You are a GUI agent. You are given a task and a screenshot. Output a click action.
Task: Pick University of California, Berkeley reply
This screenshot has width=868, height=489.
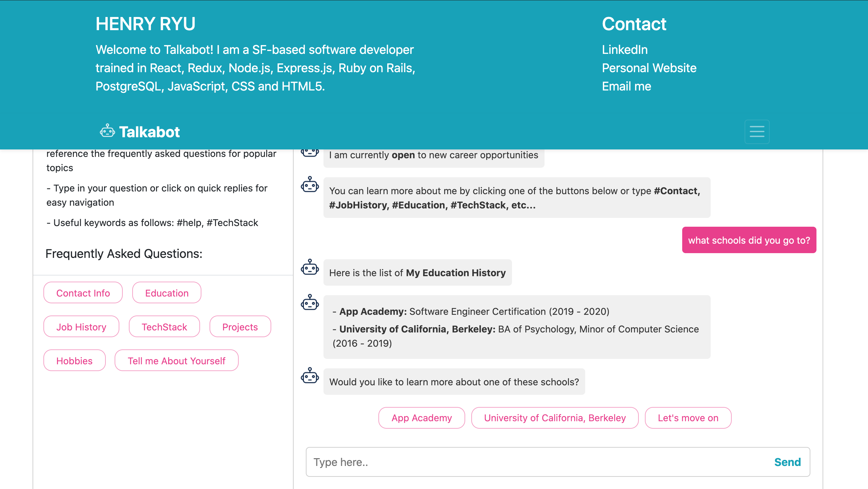coord(555,418)
